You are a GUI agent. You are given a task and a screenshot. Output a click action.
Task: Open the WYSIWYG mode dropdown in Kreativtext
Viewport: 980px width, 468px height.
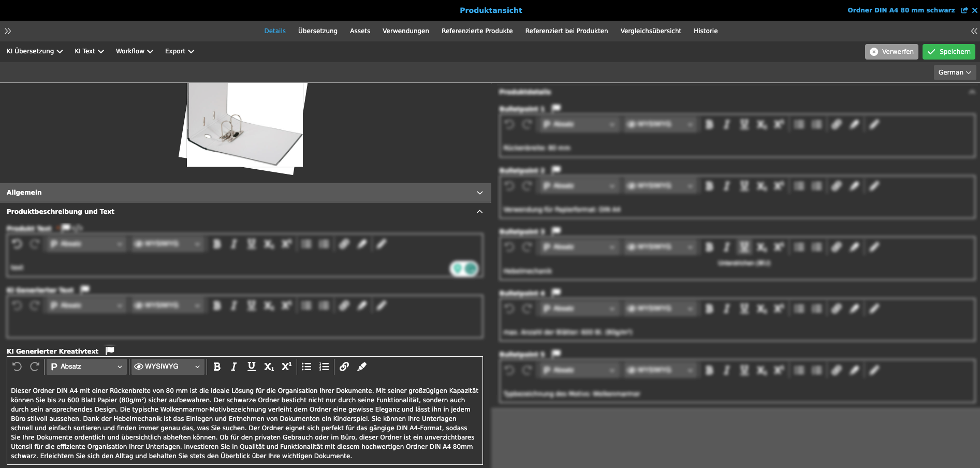click(166, 367)
